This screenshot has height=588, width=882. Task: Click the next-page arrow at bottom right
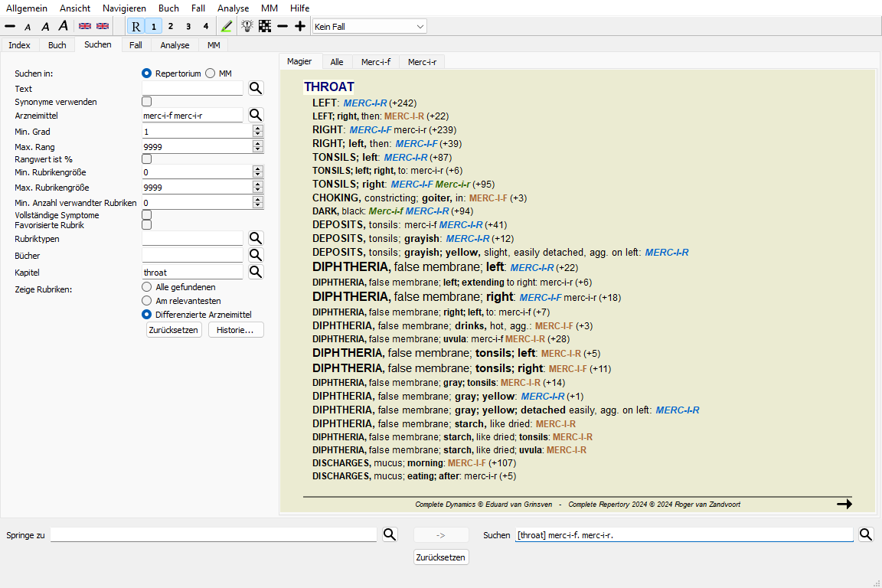[844, 504]
